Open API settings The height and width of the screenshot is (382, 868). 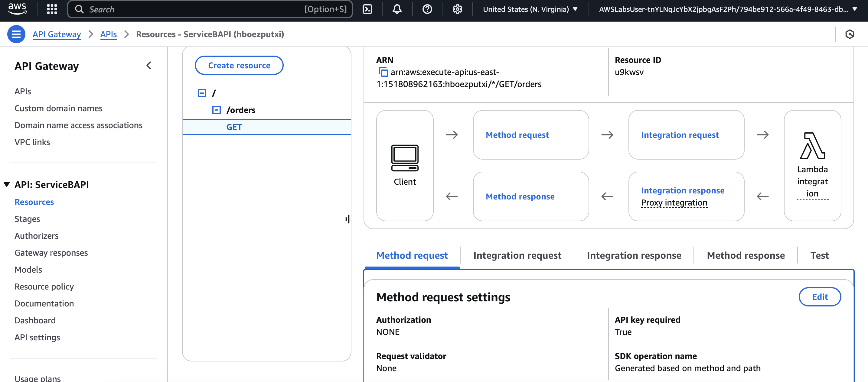(37, 337)
